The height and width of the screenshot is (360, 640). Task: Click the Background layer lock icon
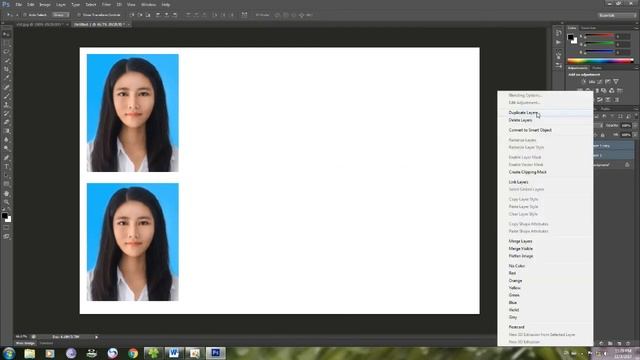(627, 165)
